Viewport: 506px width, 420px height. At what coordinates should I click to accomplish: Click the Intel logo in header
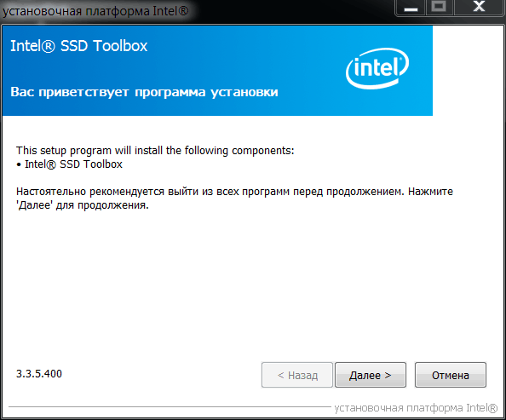(377, 68)
